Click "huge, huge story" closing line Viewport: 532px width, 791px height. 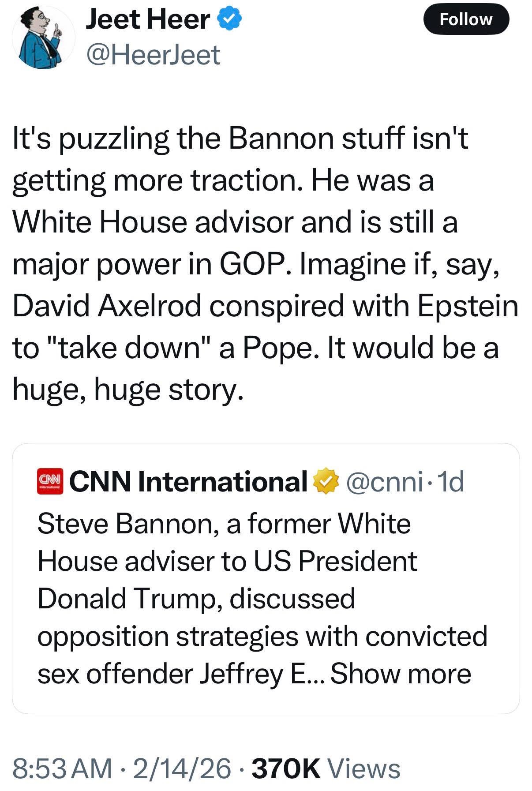point(128,390)
